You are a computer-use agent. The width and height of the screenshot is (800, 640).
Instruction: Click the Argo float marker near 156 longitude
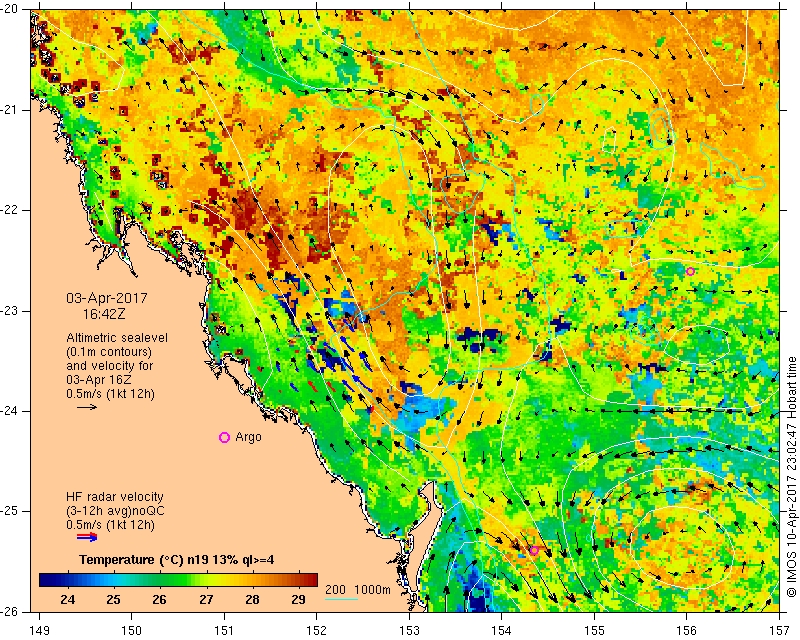pyautogui.click(x=690, y=272)
